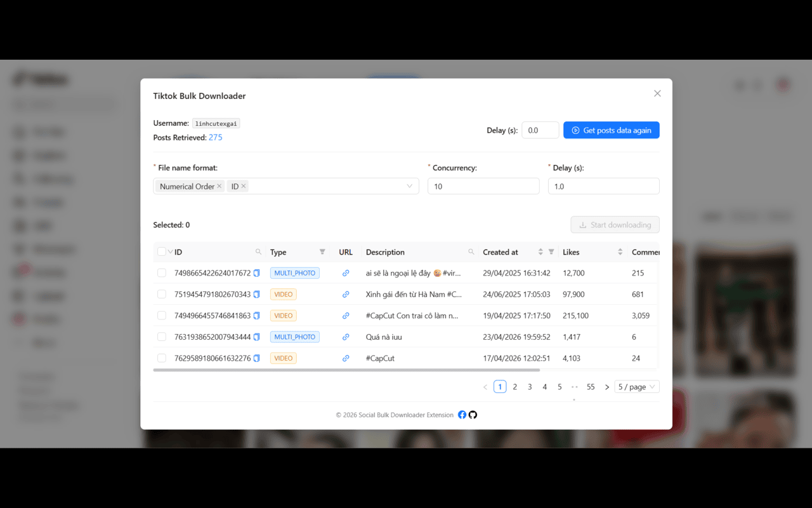The width and height of the screenshot is (812, 508).
Task: Select checkbox for post 7498665422624017672
Action: [x=162, y=273]
